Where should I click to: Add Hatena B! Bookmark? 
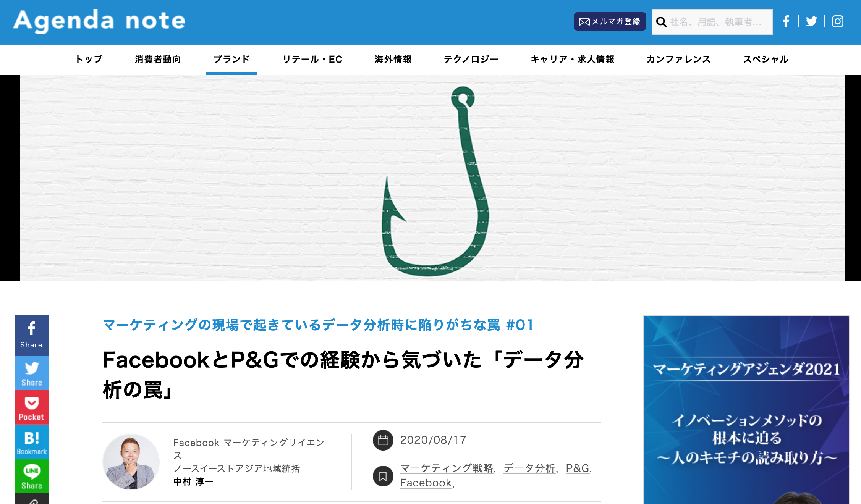pos(32,442)
